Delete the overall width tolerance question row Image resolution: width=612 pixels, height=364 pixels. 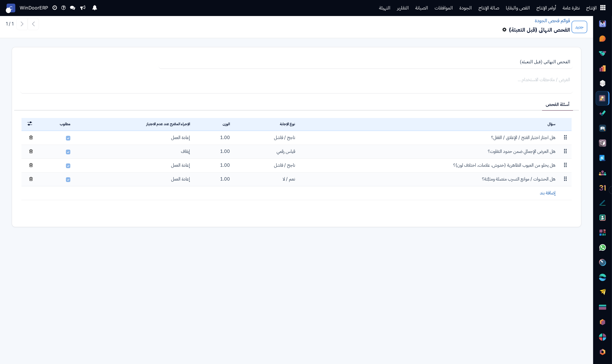coord(31,151)
